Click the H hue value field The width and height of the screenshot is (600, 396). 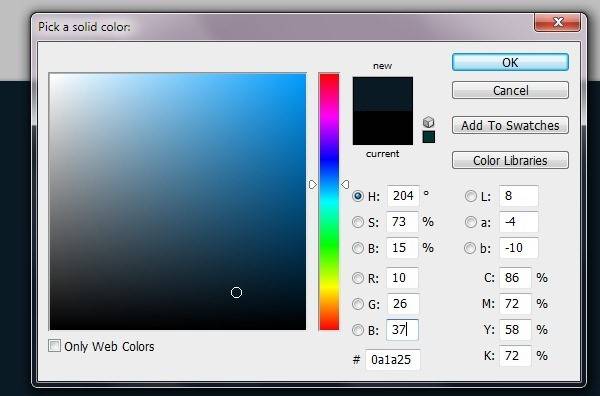[x=403, y=196]
